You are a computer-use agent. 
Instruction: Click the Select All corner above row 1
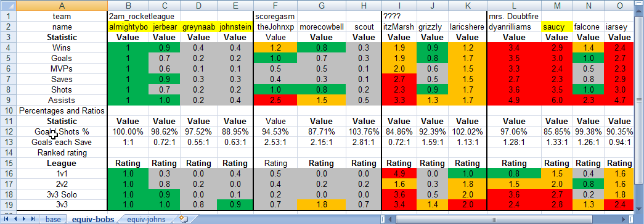click(8, 6)
